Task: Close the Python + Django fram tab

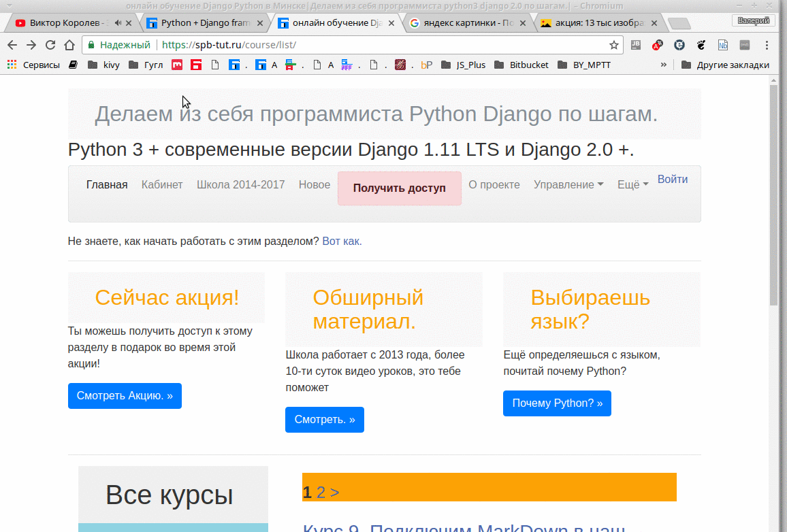Action: pos(260,23)
